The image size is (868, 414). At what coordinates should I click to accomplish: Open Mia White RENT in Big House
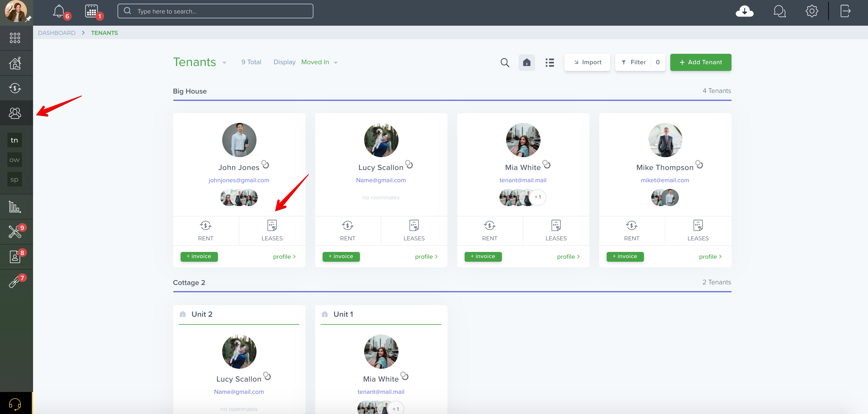(x=490, y=231)
